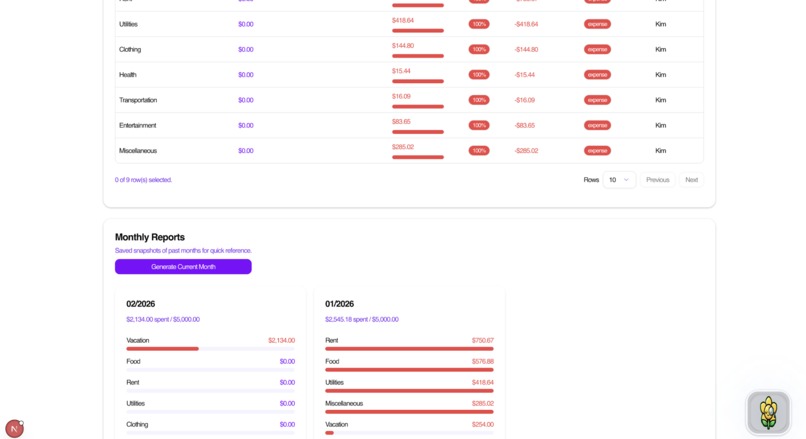Click the expense tag in Miscellaneous row
This screenshot has height=439, width=806.
(x=597, y=151)
